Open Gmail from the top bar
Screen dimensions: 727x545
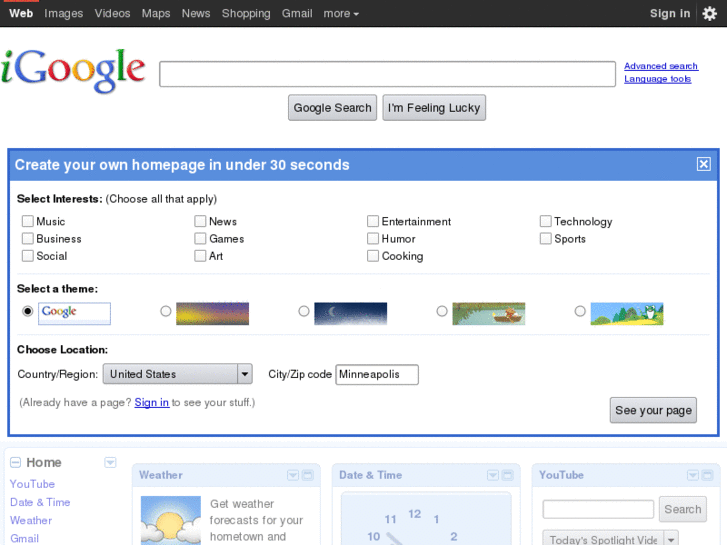[297, 13]
